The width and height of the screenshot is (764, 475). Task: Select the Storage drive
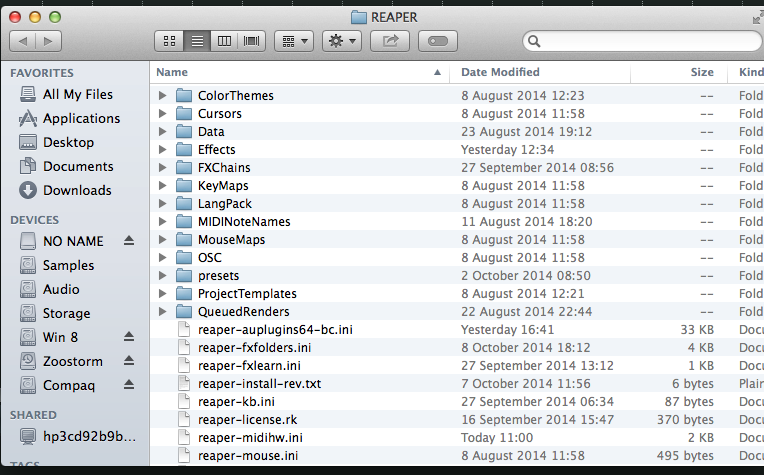(x=55, y=313)
